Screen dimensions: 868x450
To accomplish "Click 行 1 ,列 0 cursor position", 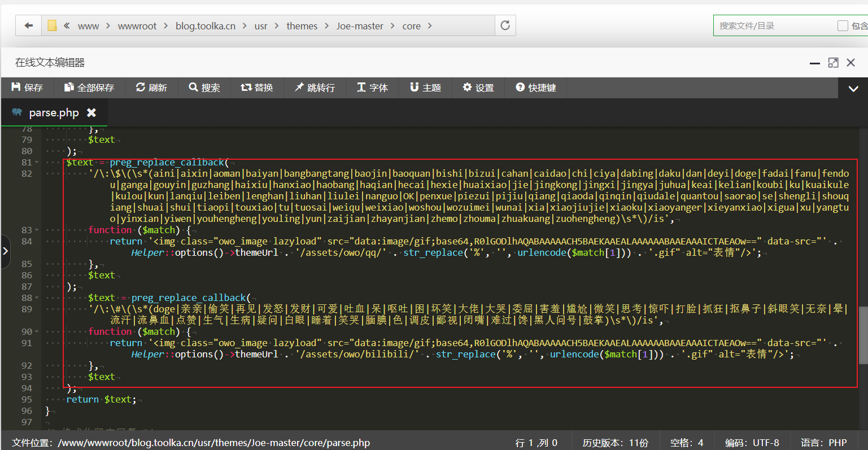I will [536, 443].
